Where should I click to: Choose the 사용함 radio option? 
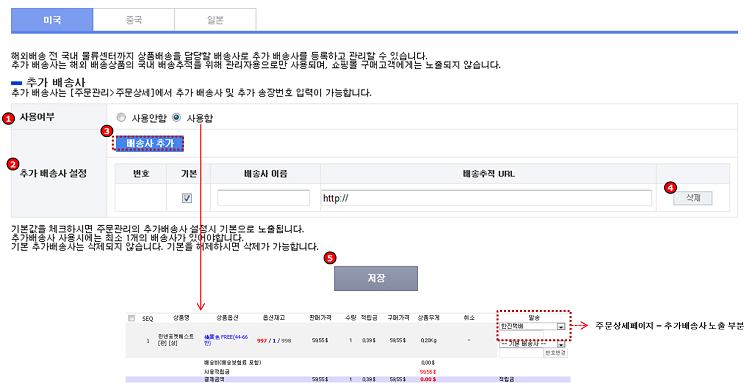(x=176, y=118)
